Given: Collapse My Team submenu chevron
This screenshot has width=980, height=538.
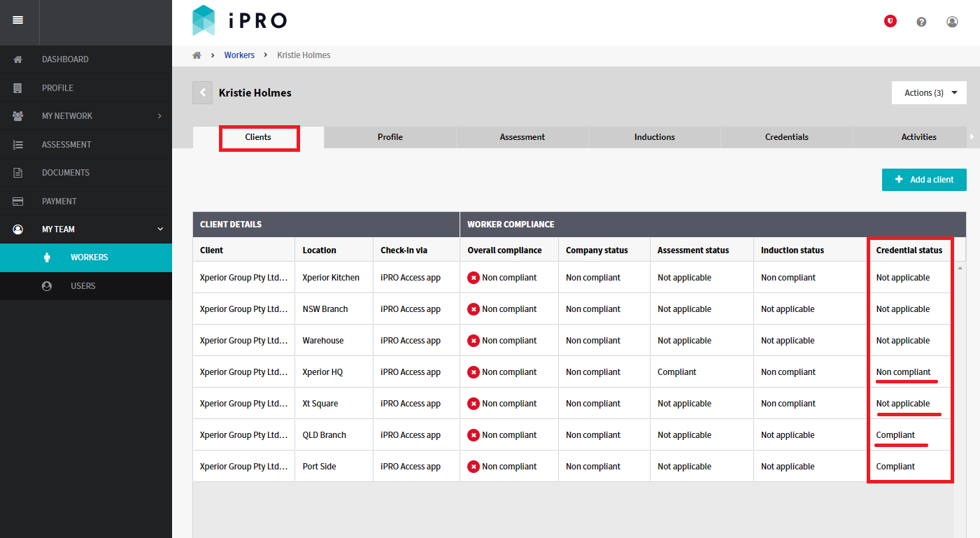Looking at the screenshot, I should pyautogui.click(x=159, y=229).
